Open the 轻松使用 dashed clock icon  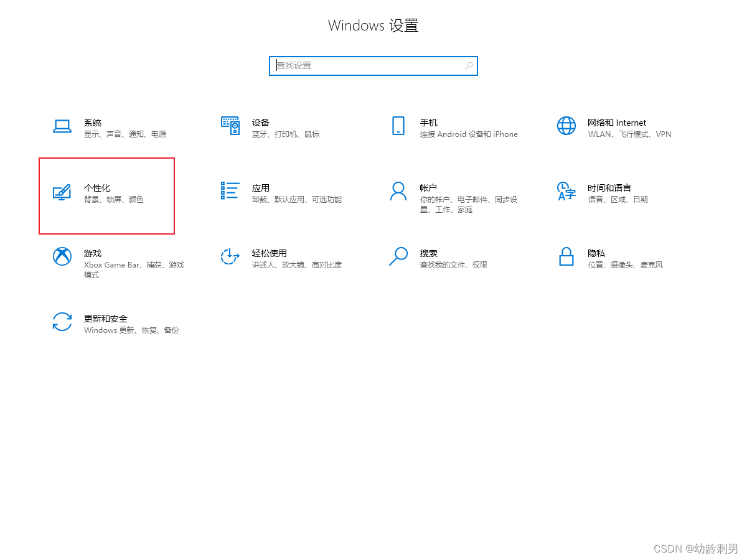[230, 256]
